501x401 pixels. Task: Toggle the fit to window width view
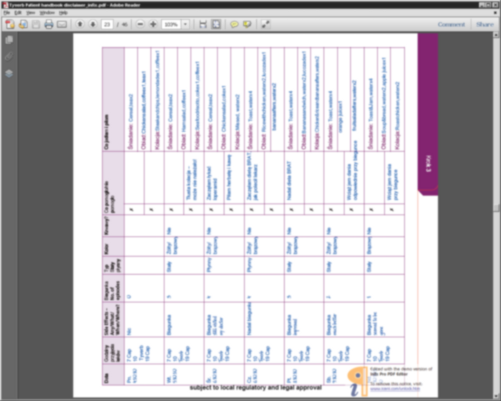pos(203,24)
